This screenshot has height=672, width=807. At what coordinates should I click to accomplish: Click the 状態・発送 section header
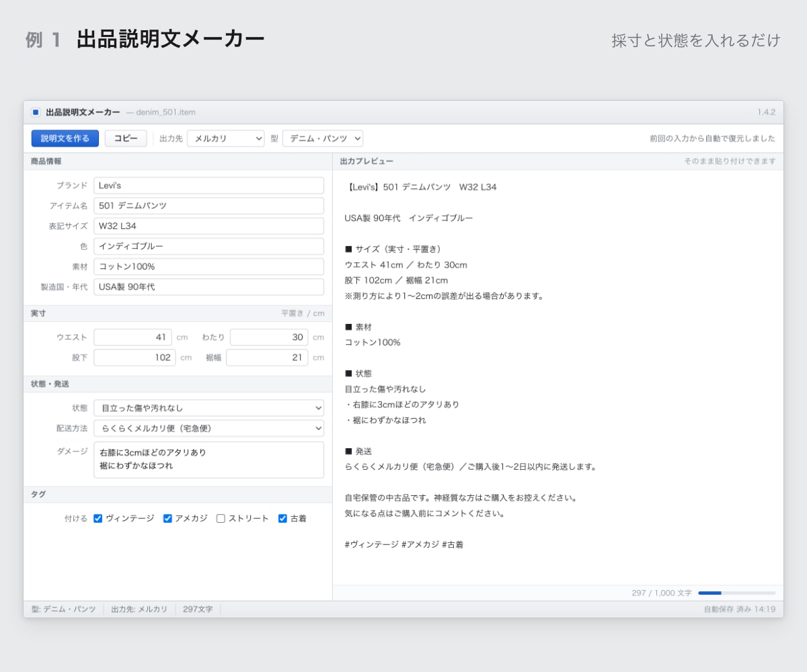click(178, 384)
